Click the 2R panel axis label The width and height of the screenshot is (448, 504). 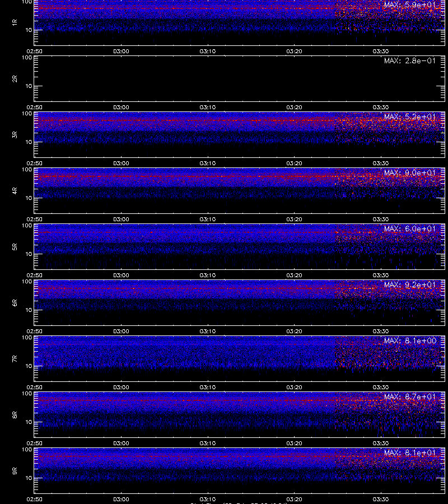click(x=15, y=79)
